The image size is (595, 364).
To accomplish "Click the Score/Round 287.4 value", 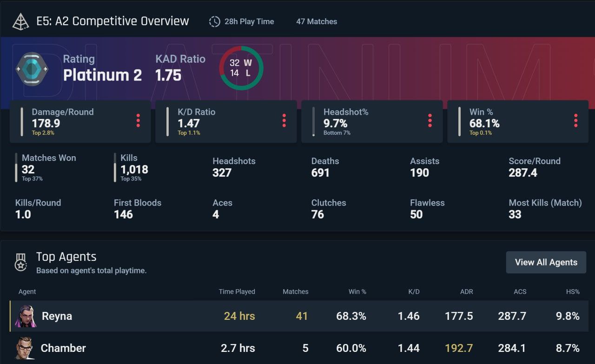I will click(523, 173).
